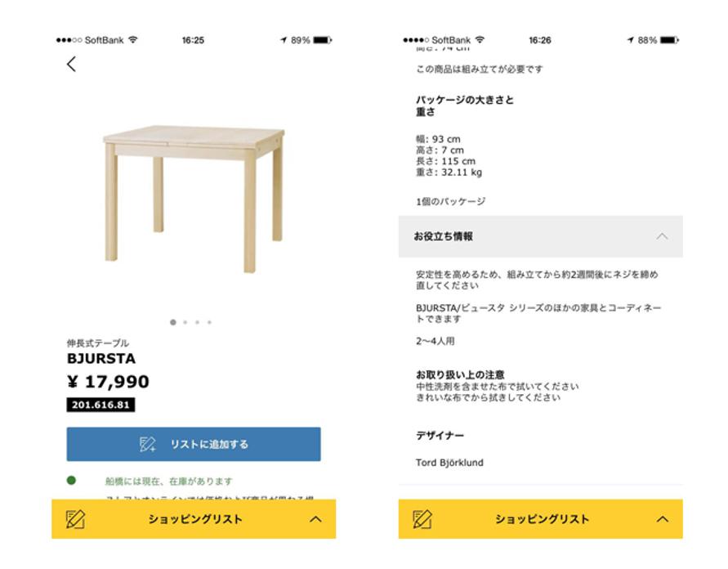Click the battery icon at 89%
728x569 pixels.
coord(324,40)
